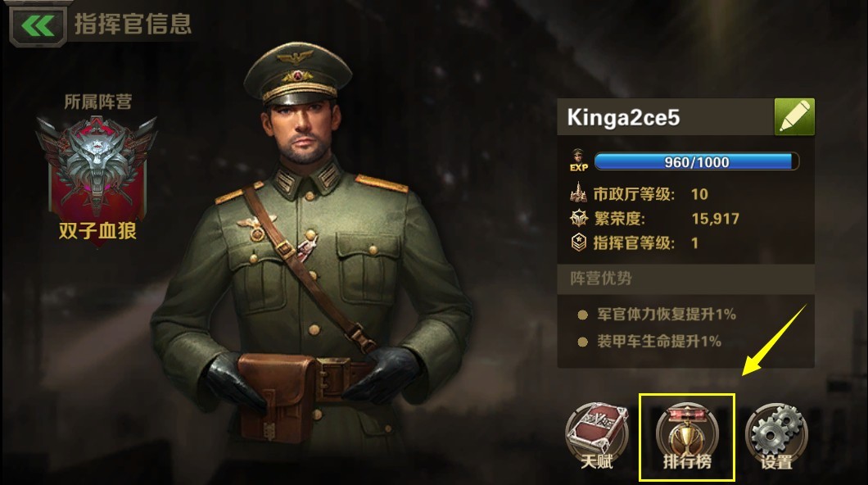Click the 960/1000 experience progress bar
Screen dimensions: 868x485
pos(696,161)
